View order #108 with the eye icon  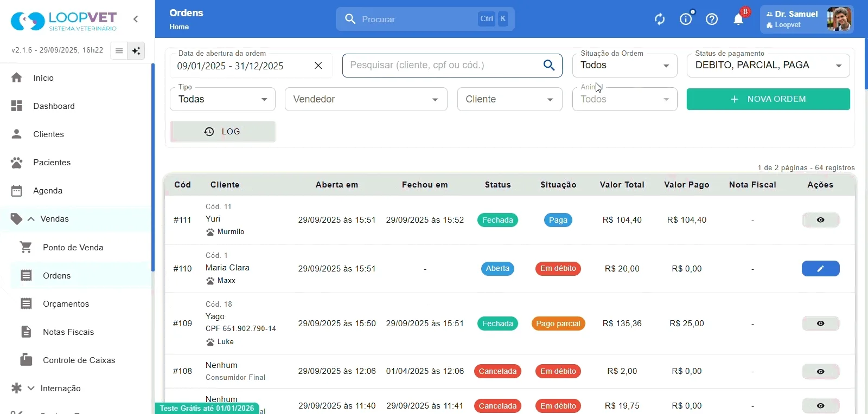coord(820,372)
